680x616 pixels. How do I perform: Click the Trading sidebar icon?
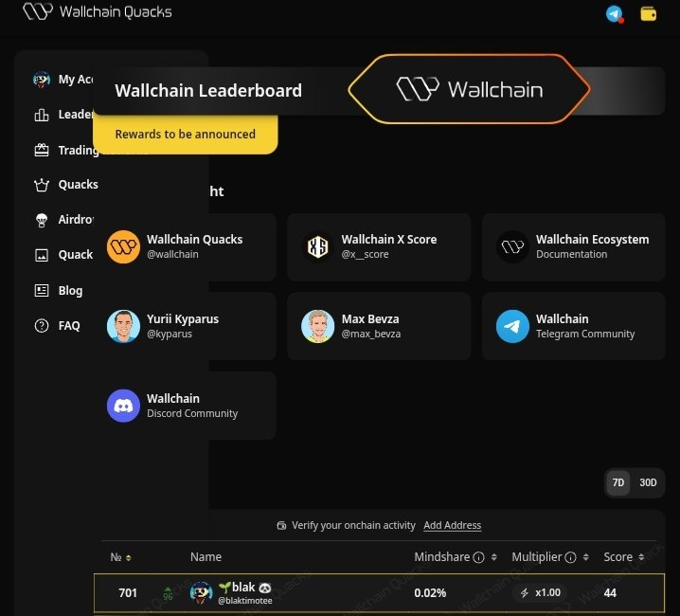(x=42, y=150)
